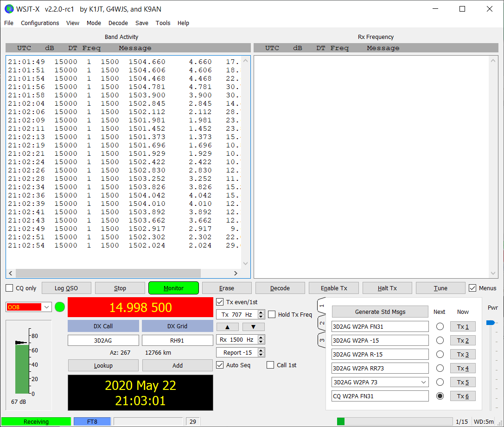
Task: Switch to message tab 1
Action: (322, 306)
